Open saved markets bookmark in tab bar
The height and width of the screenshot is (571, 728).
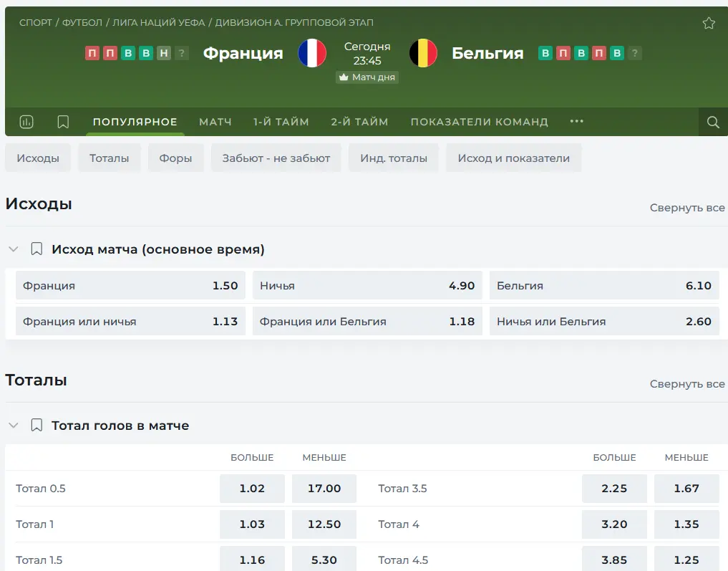point(63,122)
